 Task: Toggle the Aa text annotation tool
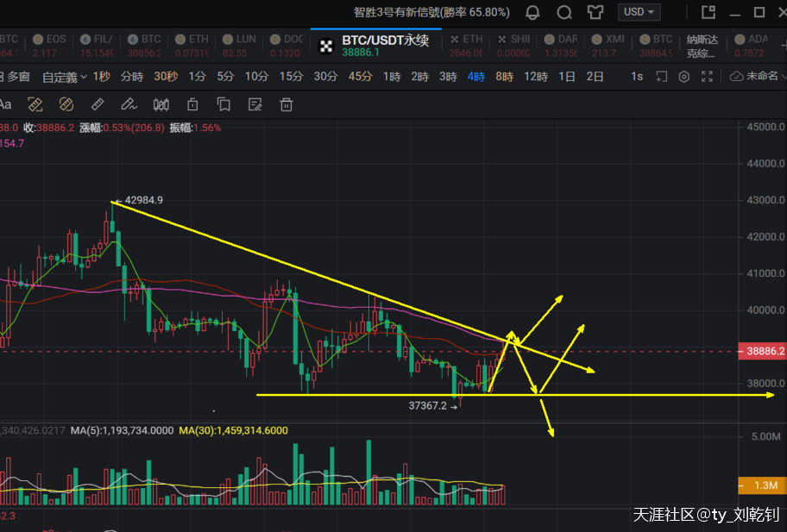tap(5, 105)
